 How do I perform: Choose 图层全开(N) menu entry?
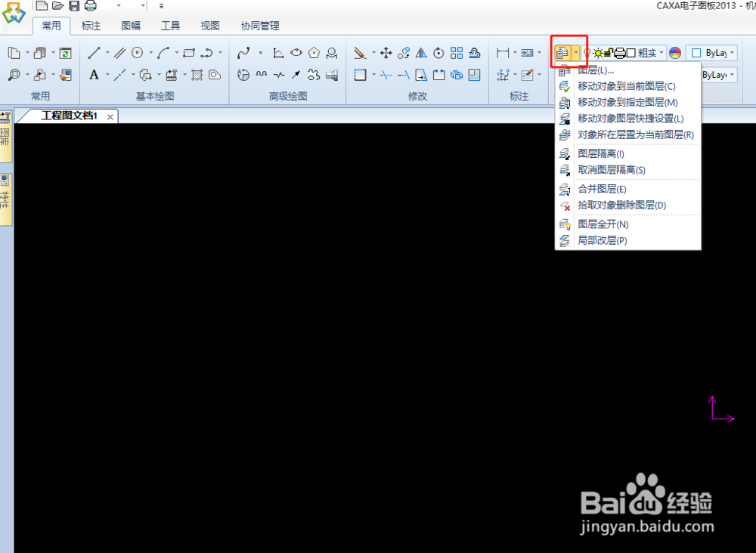pyautogui.click(x=627, y=224)
